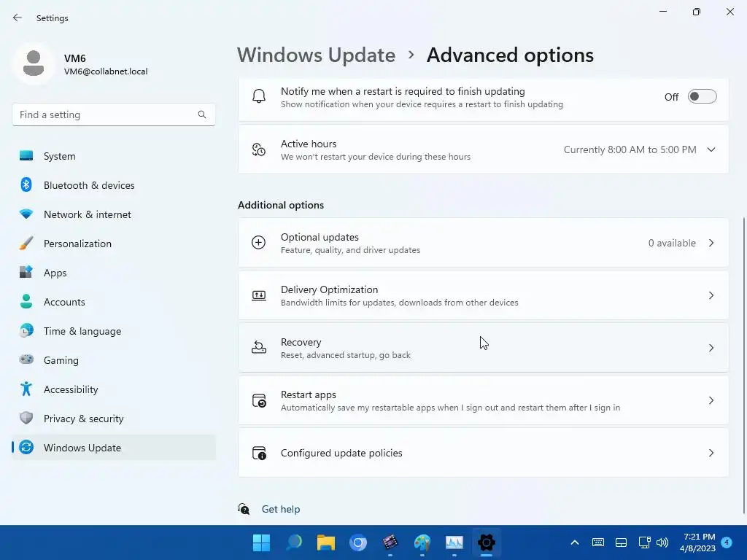
Task: Select Personalization in the sidebar
Action: coord(114,244)
